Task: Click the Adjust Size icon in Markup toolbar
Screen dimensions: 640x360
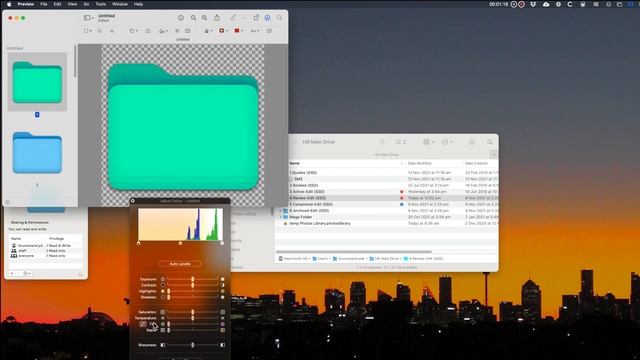Action: tap(188, 31)
